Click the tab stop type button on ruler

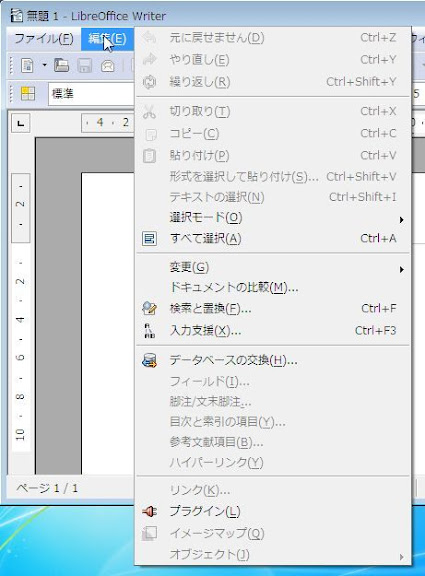tap(21, 123)
